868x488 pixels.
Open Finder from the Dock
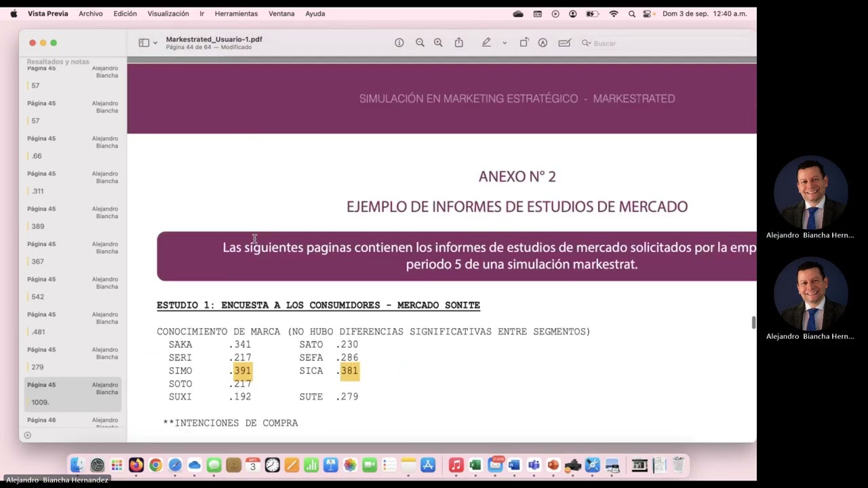(77, 465)
